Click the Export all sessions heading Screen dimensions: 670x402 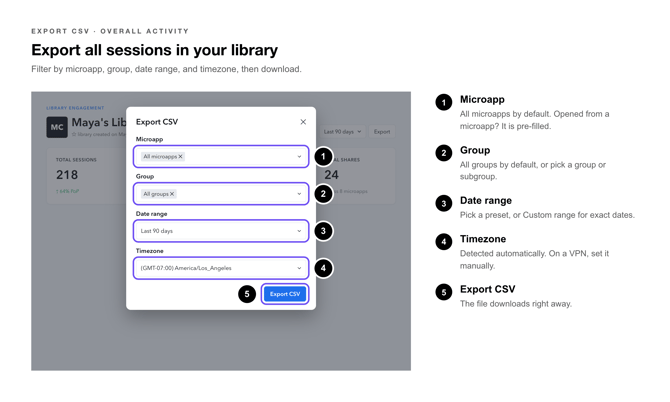(154, 50)
